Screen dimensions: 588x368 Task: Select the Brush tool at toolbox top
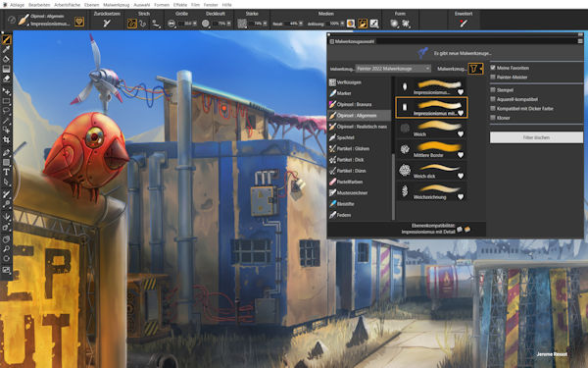[7, 39]
